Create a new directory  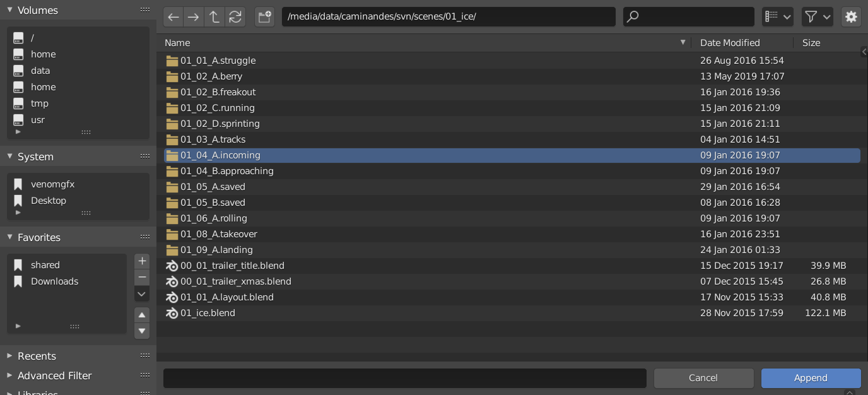[265, 17]
